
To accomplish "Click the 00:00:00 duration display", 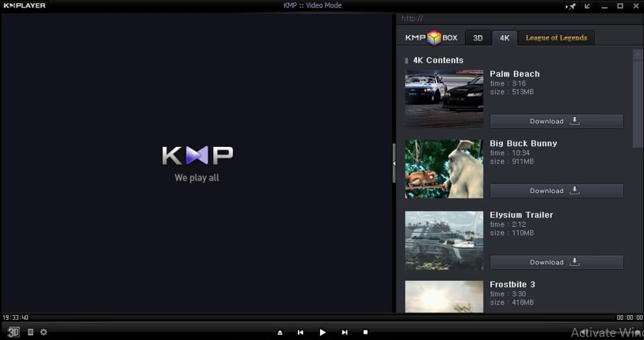I will pos(629,318).
